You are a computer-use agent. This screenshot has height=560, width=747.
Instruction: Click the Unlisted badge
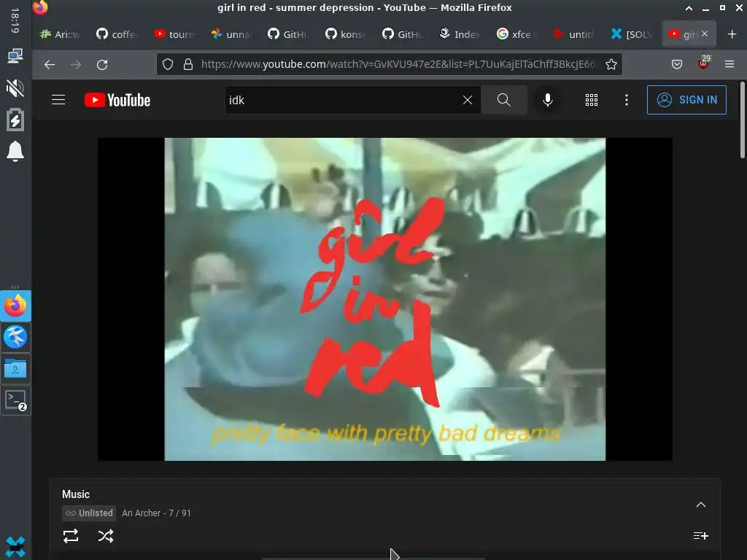click(89, 513)
